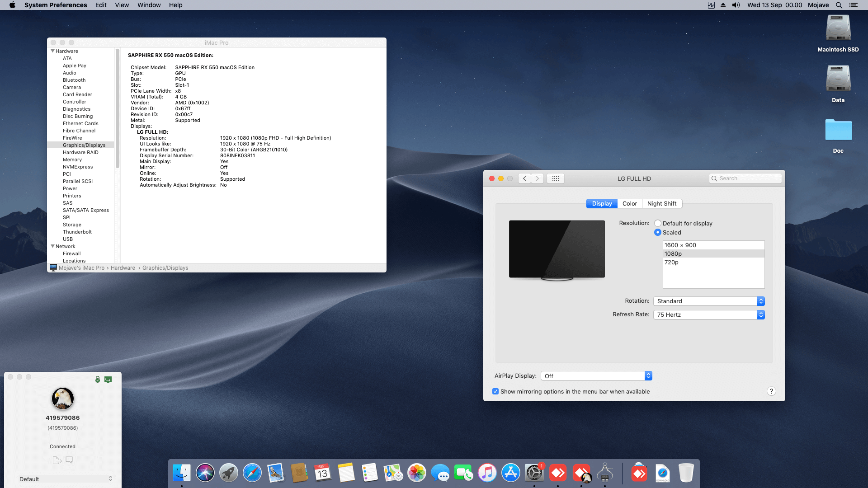Open the AirPlay Display dropdown
868x488 pixels.
596,376
